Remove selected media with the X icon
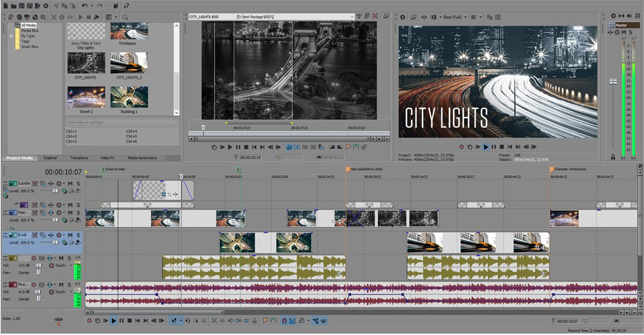The width and height of the screenshot is (644, 335). (x=53, y=17)
